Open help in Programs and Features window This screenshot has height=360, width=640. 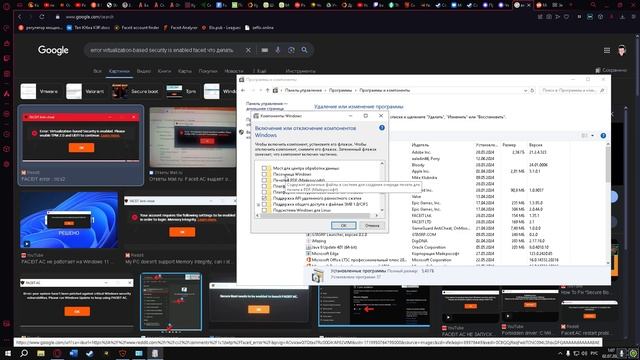603,136
